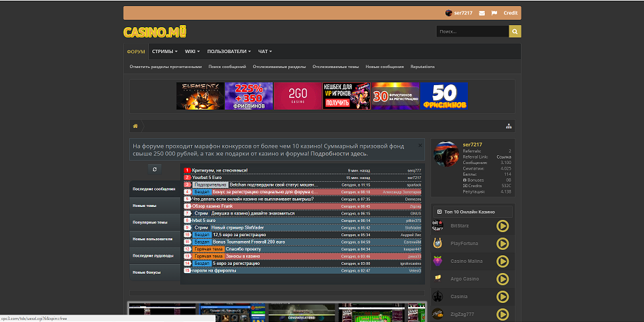The image size is (644, 322).
Task: Switch to Новые темы side tab
Action: tap(155, 205)
